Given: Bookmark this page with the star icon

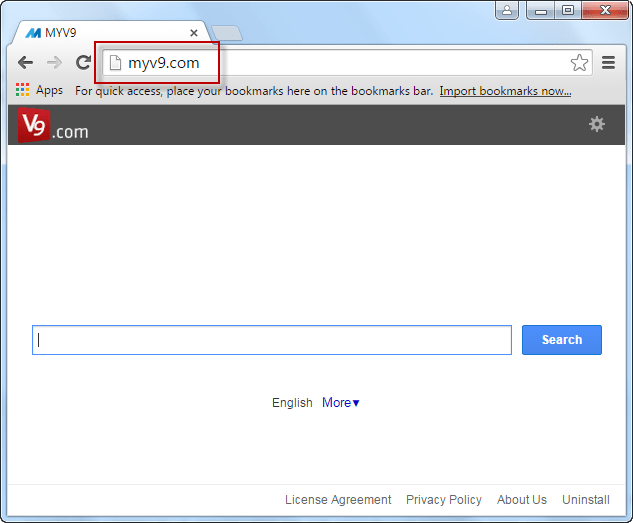Looking at the screenshot, I should coord(579,63).
